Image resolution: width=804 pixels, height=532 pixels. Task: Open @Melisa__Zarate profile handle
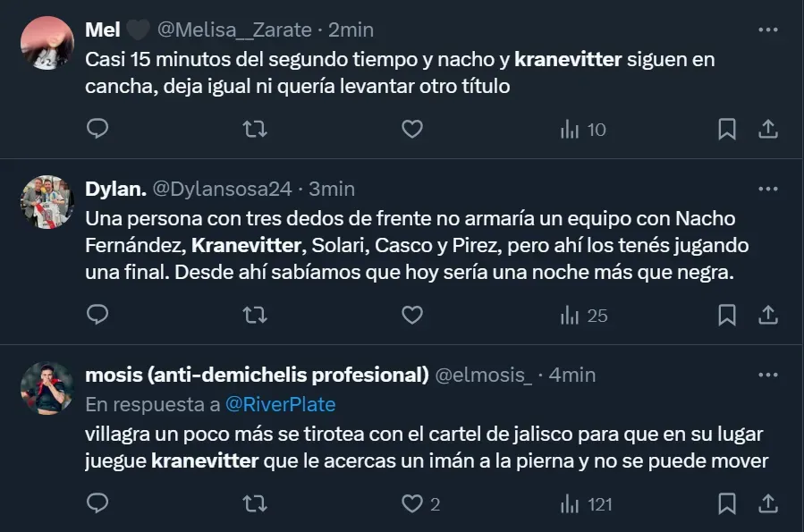pos(233,30)
